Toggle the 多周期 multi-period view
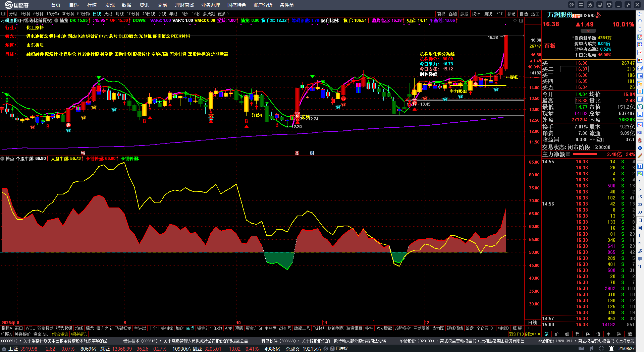 [209, 14]
